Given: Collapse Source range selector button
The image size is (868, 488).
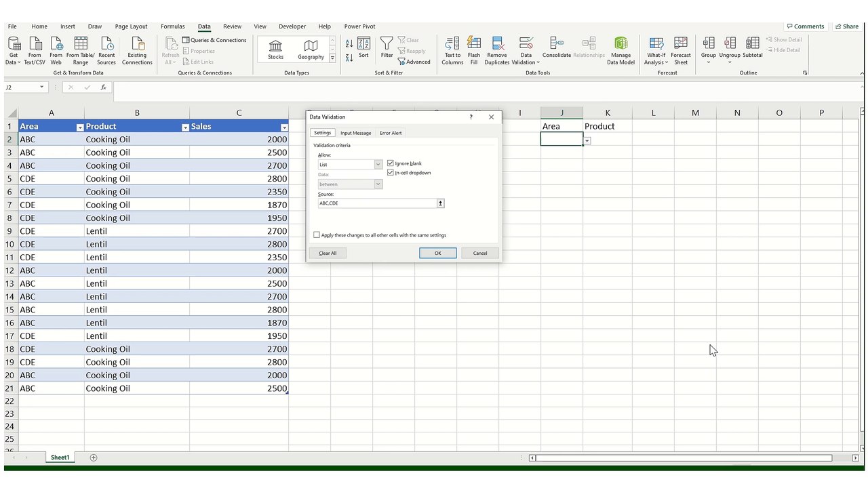Looking at the screenshot, I should pos(440,203).
